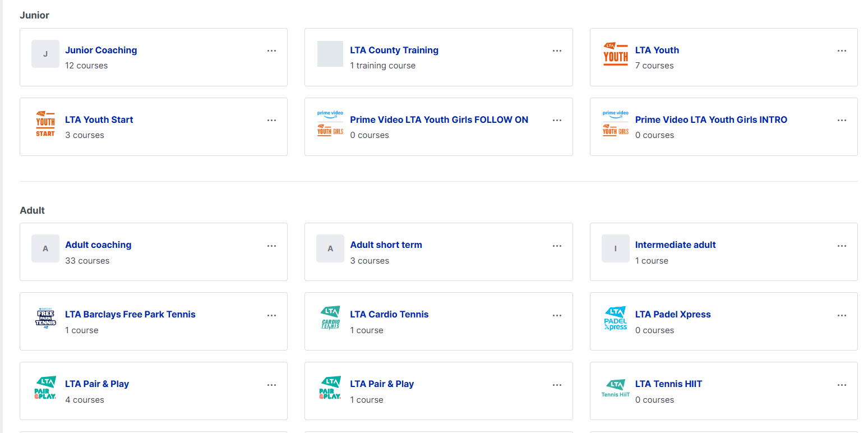Open the LTA County Training link
Image resolution: width=868 pixels, height=433 pixels.
(x=394, y=50)
